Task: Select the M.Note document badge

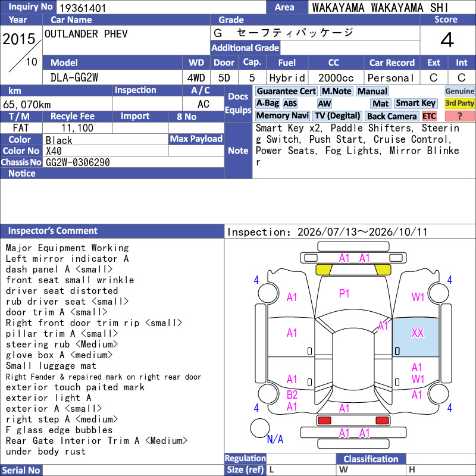Action: point(336,91)
